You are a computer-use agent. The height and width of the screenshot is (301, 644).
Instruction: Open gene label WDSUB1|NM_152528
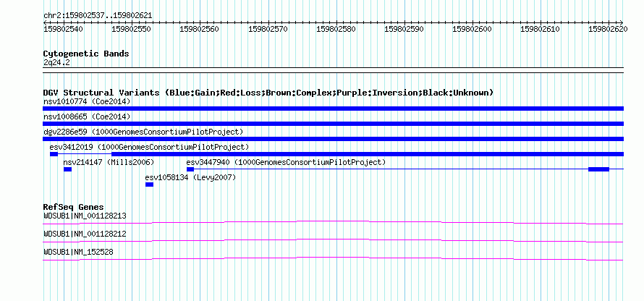(x=78, y=252)
